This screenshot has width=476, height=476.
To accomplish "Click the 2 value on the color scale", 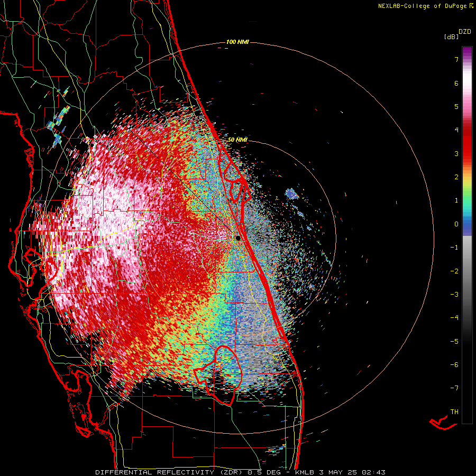I will (456, 177).
